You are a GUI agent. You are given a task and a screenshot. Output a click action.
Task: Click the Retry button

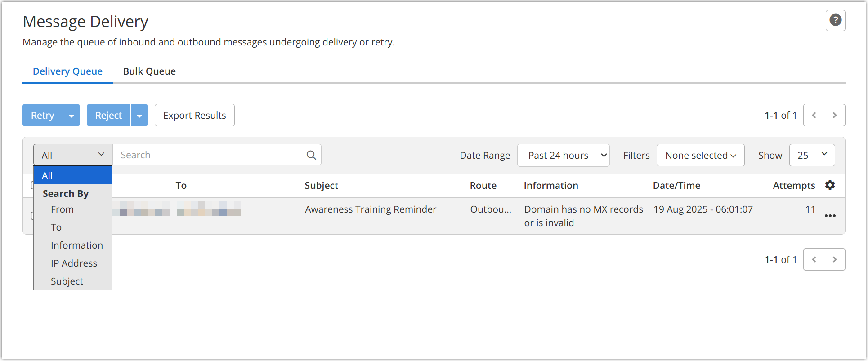[42, 115]
